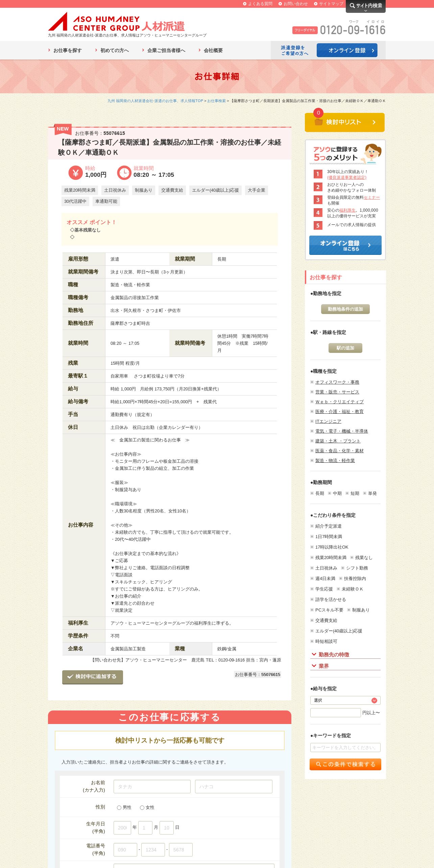Click この条件で検索する button

345,765
